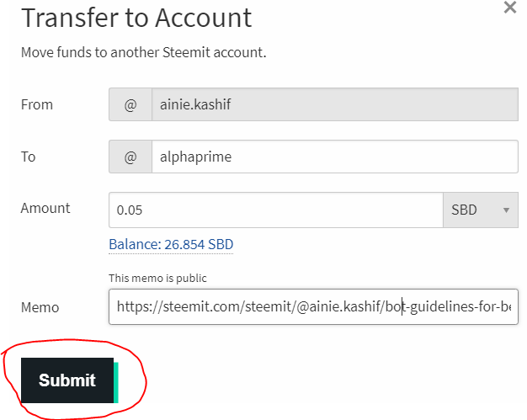Click the currency dropdown arrow
Image resolution: width=527 pixels, height=420 pixels.
click(x=507, y=210)
